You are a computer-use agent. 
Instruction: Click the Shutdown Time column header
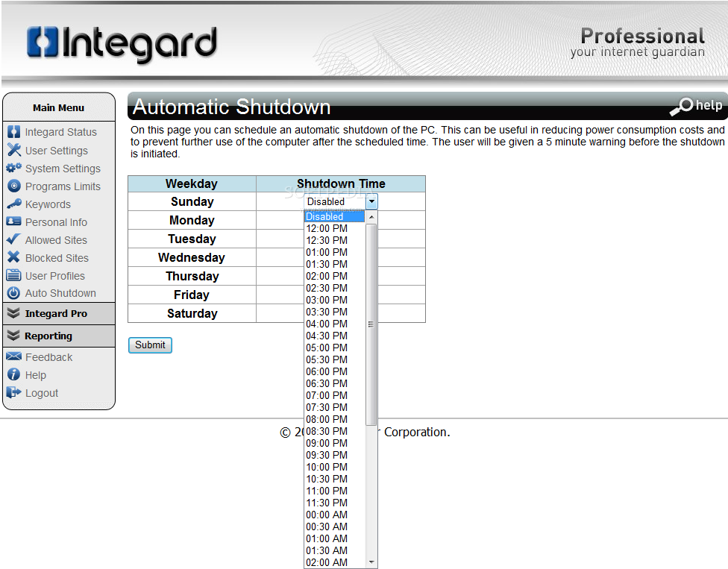click(341, 183)
